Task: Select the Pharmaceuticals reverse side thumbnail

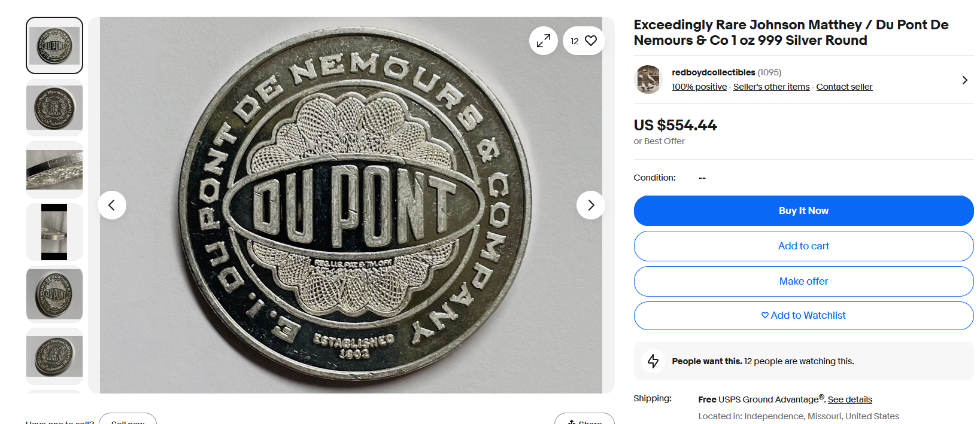Action: [x=54, y=108]
